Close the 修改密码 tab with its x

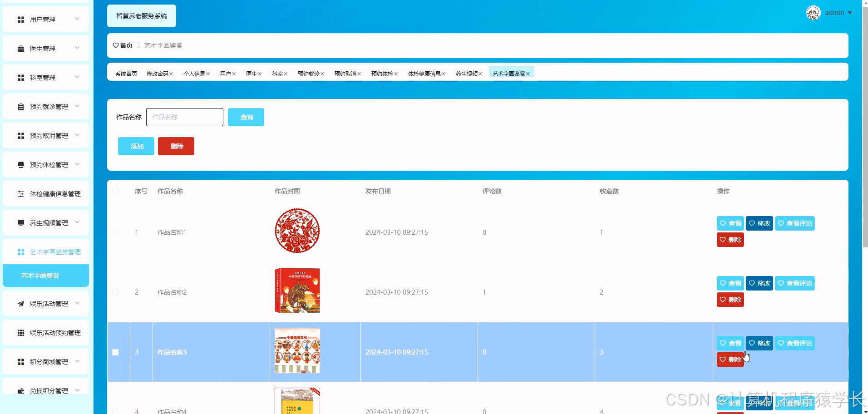[171, 74]
